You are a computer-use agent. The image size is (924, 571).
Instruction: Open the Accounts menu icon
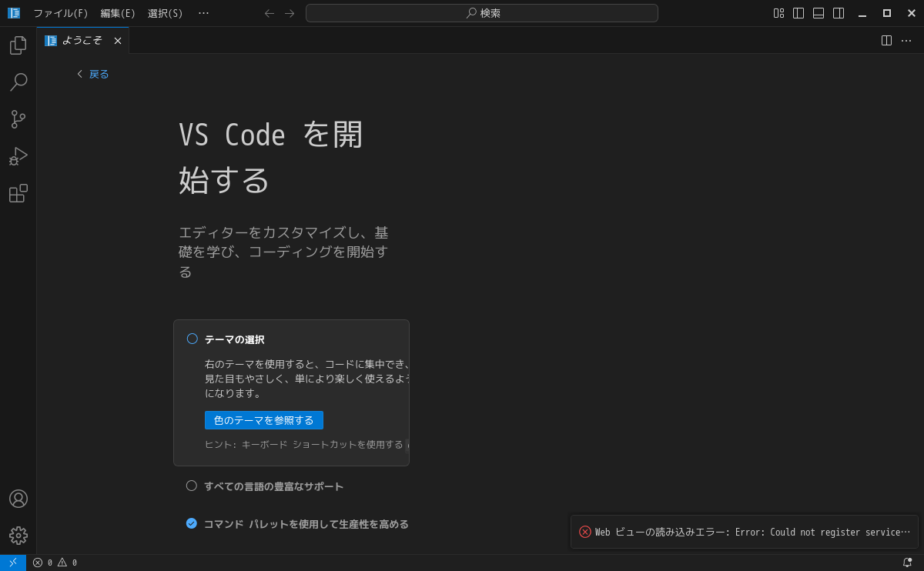[x=18, y=499]
